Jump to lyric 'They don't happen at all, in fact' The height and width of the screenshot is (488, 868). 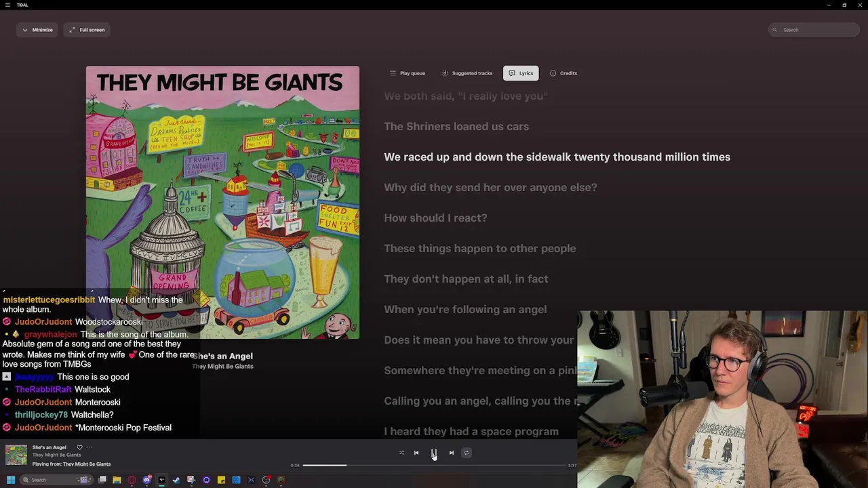pos(466,279)
